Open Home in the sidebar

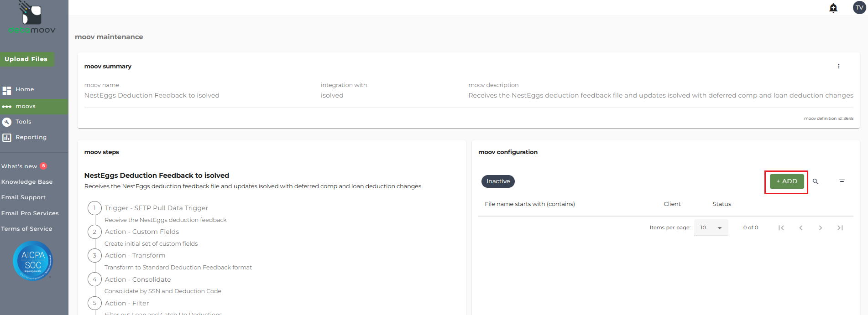pos(25,89)
